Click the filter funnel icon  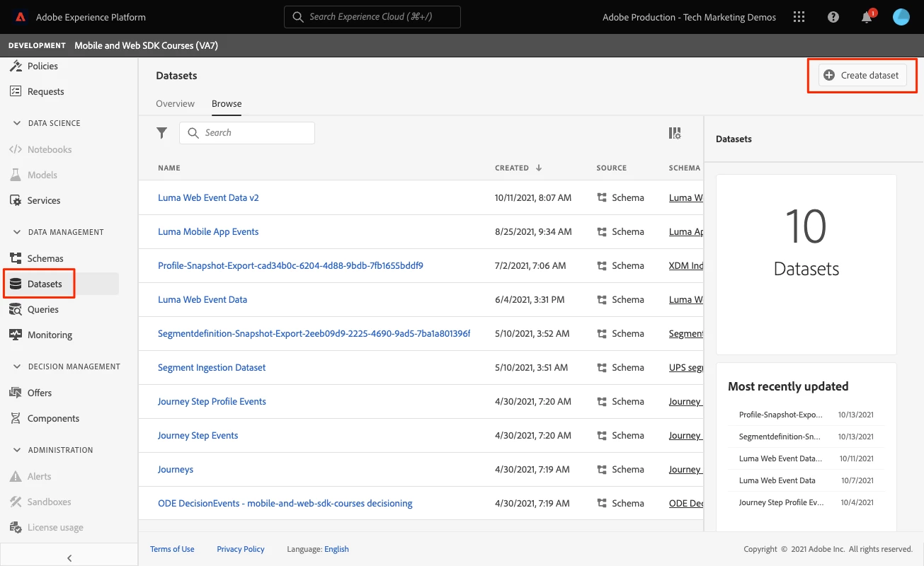coord(162,132)
